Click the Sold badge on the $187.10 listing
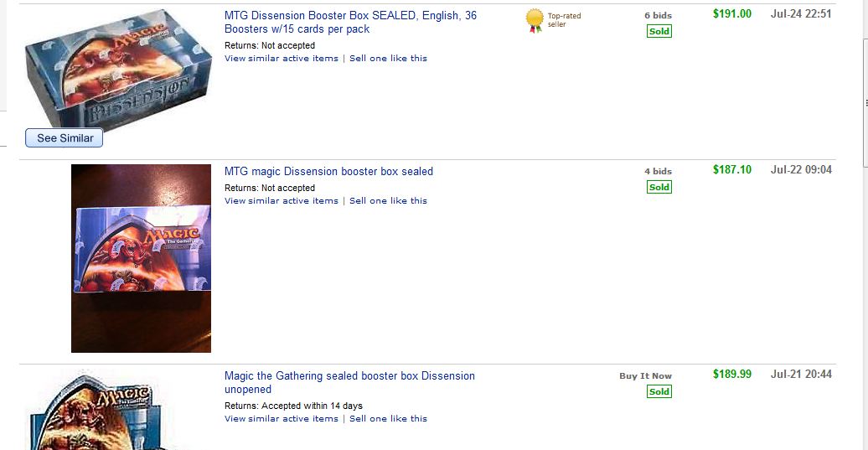 (x=659, y=188)
